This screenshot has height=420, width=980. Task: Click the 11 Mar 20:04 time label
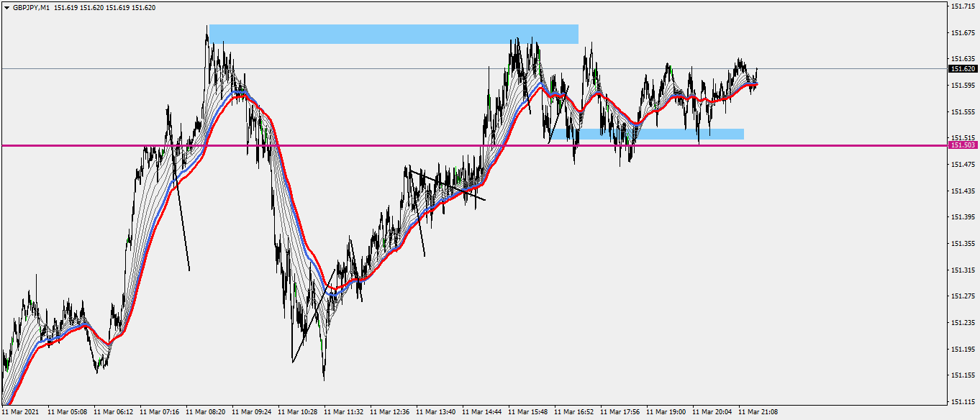pos(712,413)
